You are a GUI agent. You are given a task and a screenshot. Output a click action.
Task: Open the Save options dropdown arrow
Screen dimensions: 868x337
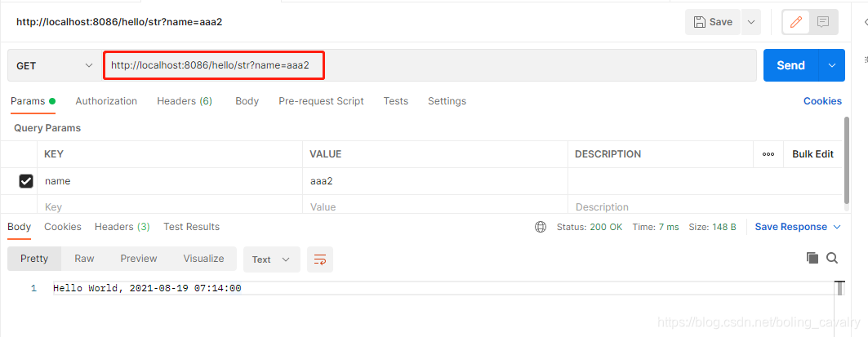pos(750,22)
